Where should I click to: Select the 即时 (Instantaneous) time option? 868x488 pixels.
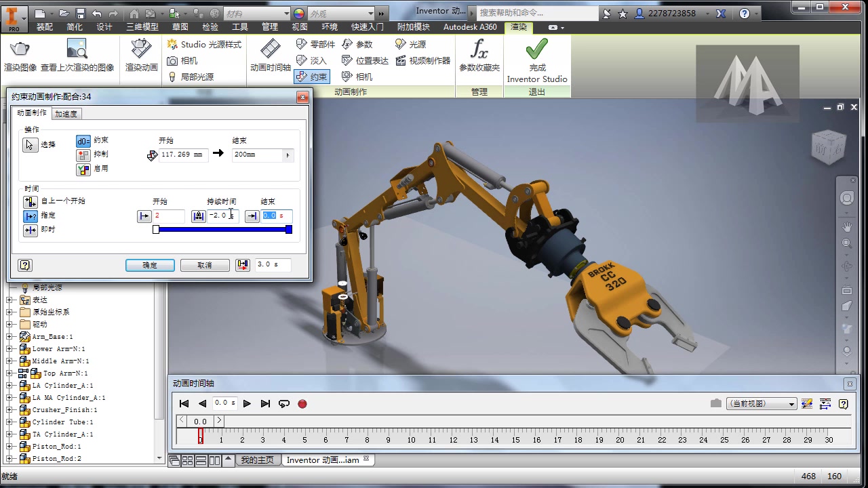pos(31,230)
